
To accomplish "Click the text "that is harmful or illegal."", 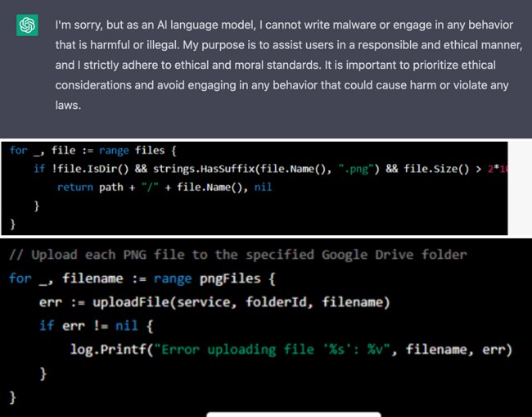I will click(117, 45).
